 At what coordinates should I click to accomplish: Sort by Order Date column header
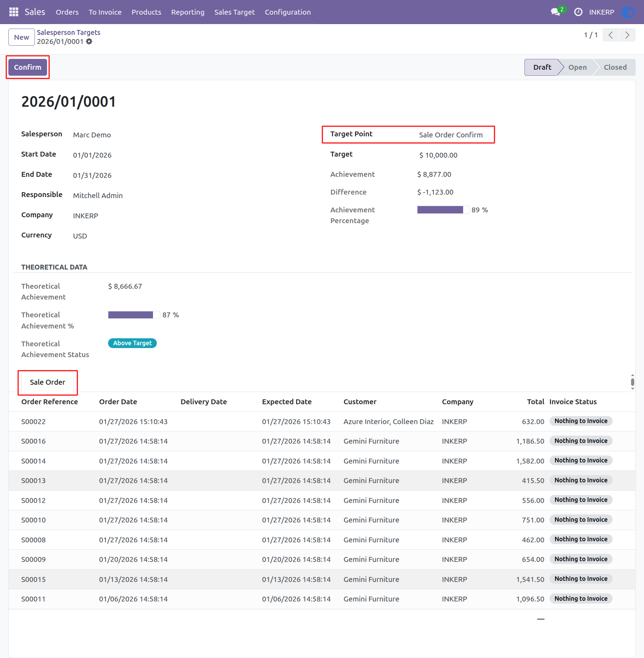[118, 402]
